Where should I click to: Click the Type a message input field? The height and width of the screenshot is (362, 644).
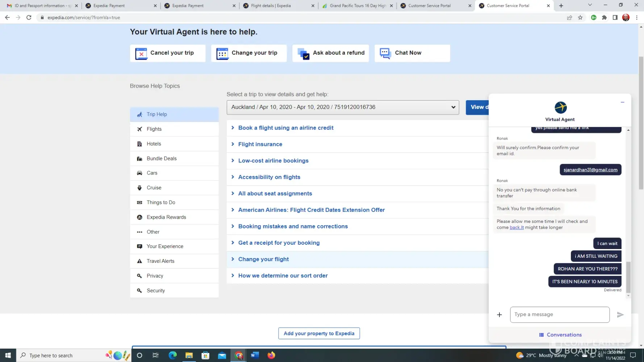(x=559, y=315)
